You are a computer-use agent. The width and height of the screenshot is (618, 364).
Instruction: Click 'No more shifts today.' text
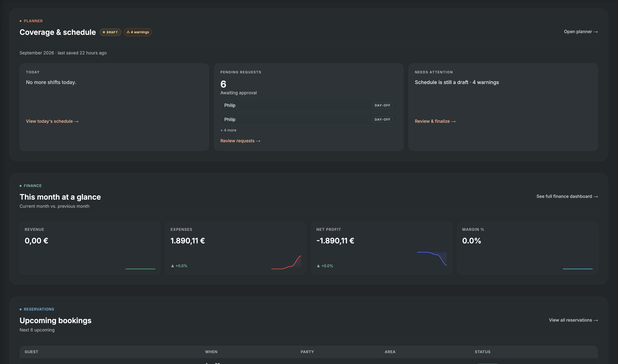[51, 82]
